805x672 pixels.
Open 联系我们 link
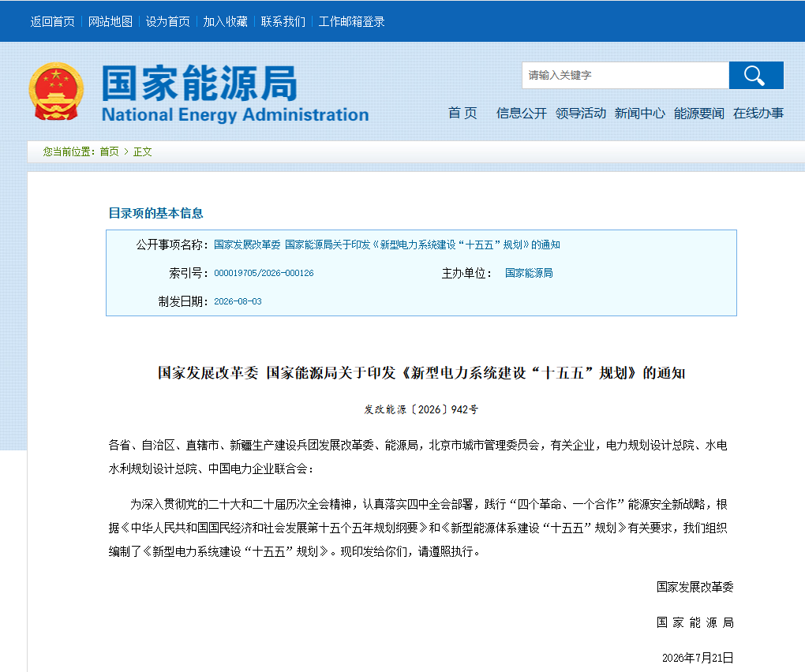pos(283,21)
